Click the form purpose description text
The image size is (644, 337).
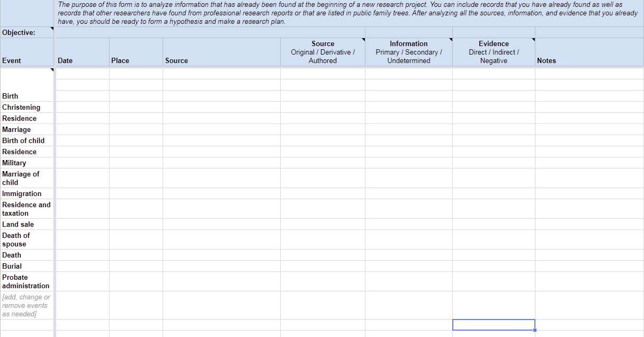[347, 13]
